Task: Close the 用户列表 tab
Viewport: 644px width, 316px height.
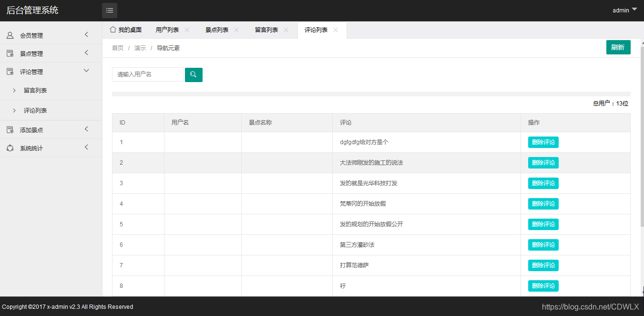Action: click(187, 30)
